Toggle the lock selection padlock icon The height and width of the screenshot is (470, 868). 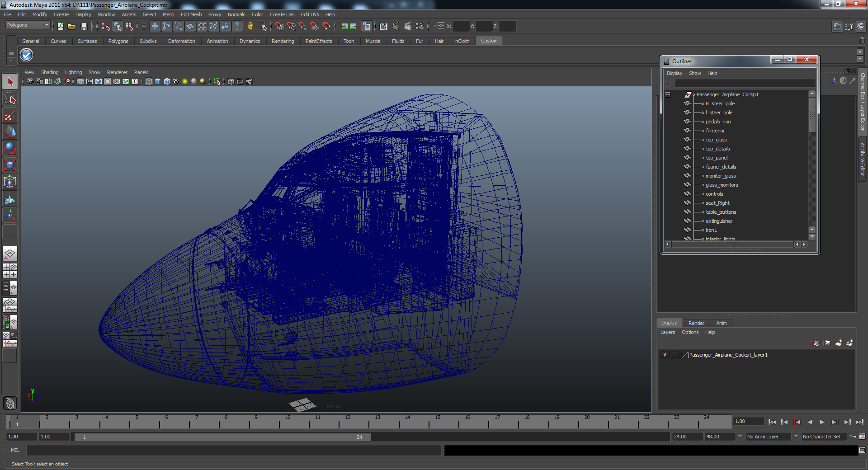250,26
